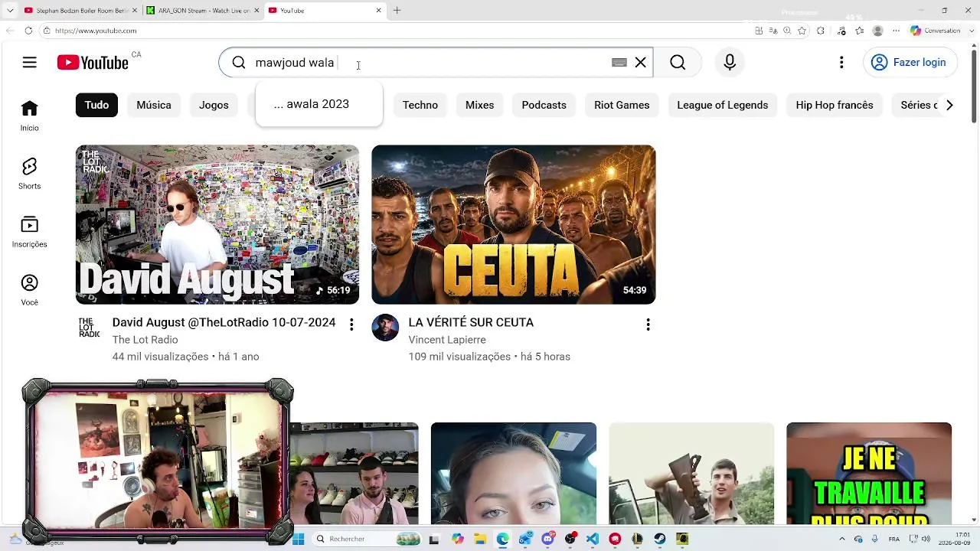
Task: Open the Copilot Conversation button
Action: pyautogui.click(x=935, y=31)
